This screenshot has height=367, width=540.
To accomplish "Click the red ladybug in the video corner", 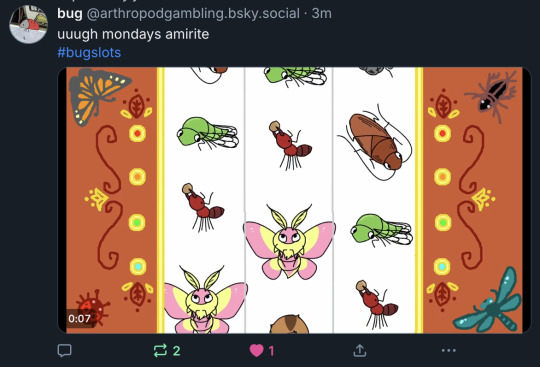I will pyautogui.click(x=91, y=306).
